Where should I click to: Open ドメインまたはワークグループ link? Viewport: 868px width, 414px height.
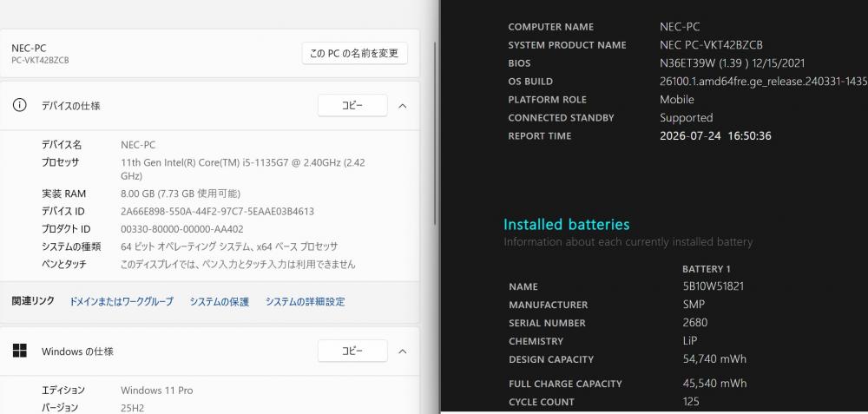tap(122, 302)
